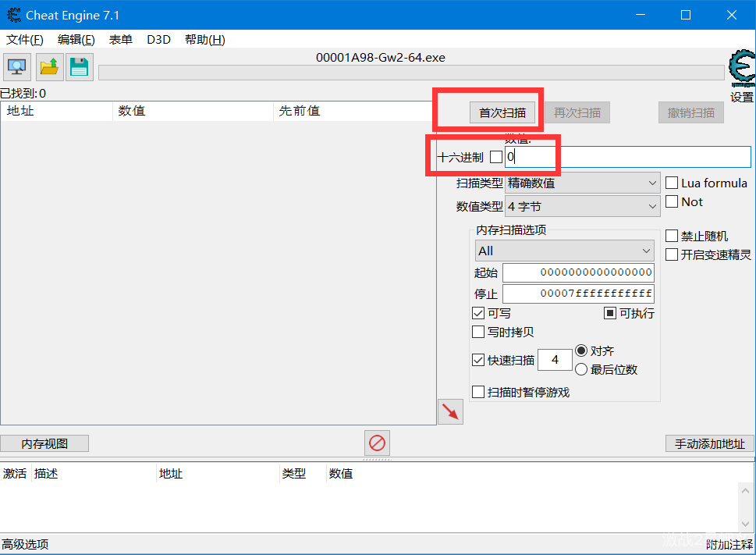
Task: Click the 已找到:0 found count label
Action: point(23,93)
